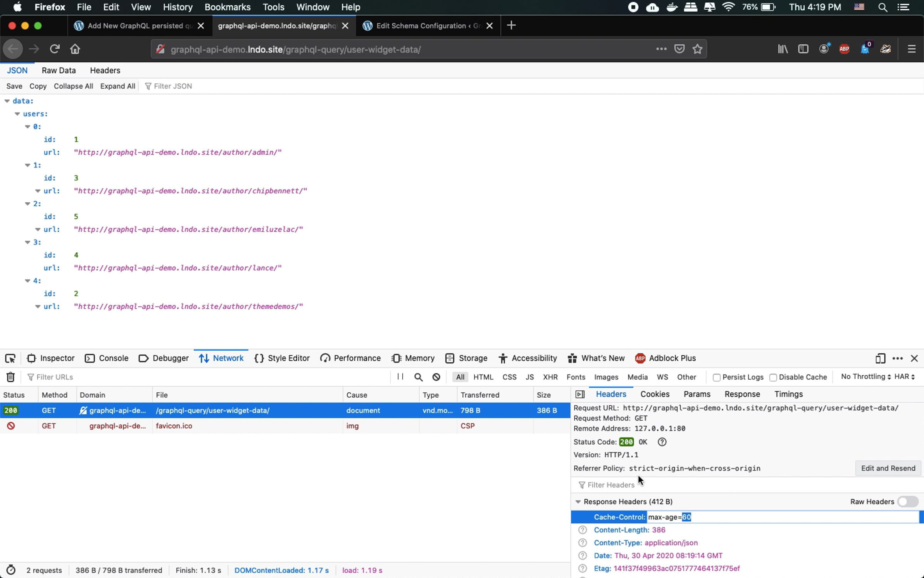Switch to Raw Data view
The width and height of the screenshot is (924, 578).
click(59, 70)
